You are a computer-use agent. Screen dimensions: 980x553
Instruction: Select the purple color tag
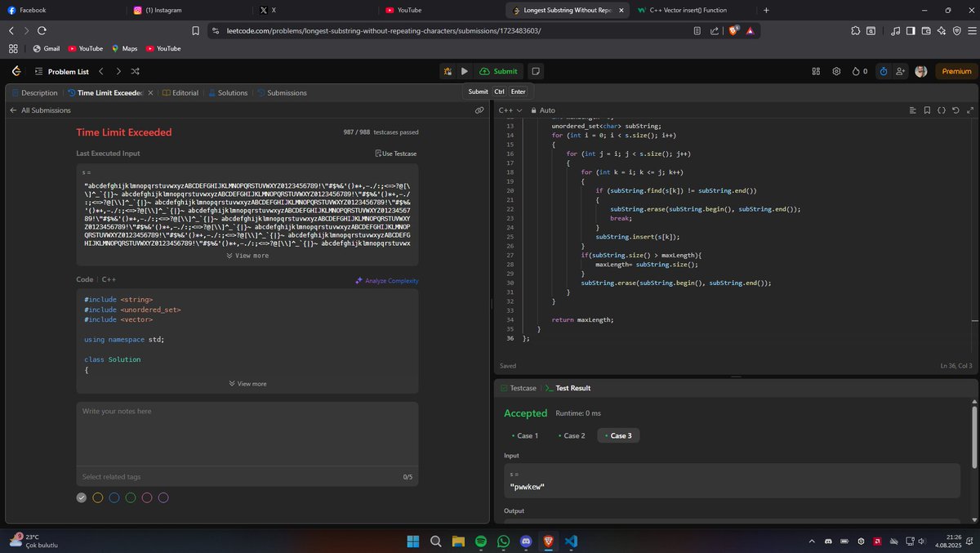point(163,497)
